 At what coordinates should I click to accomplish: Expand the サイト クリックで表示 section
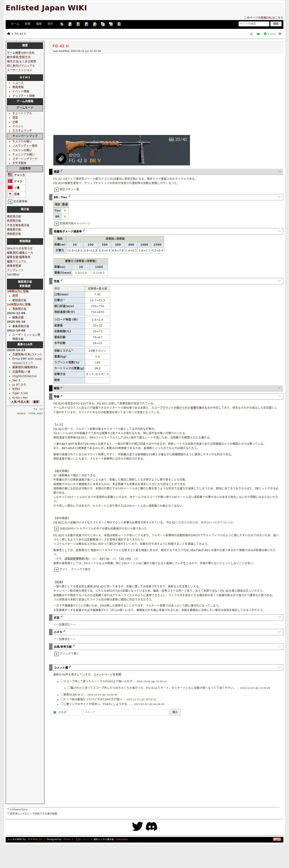(x=56, y=569)
